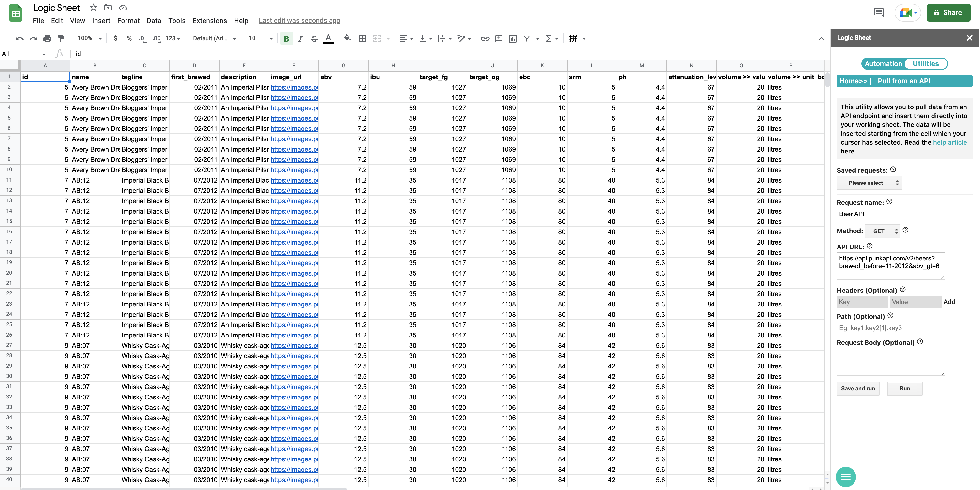Viewport: 980px width, 490px height.
Task: Click into the Request name field
Action: (x=872, y=214)
